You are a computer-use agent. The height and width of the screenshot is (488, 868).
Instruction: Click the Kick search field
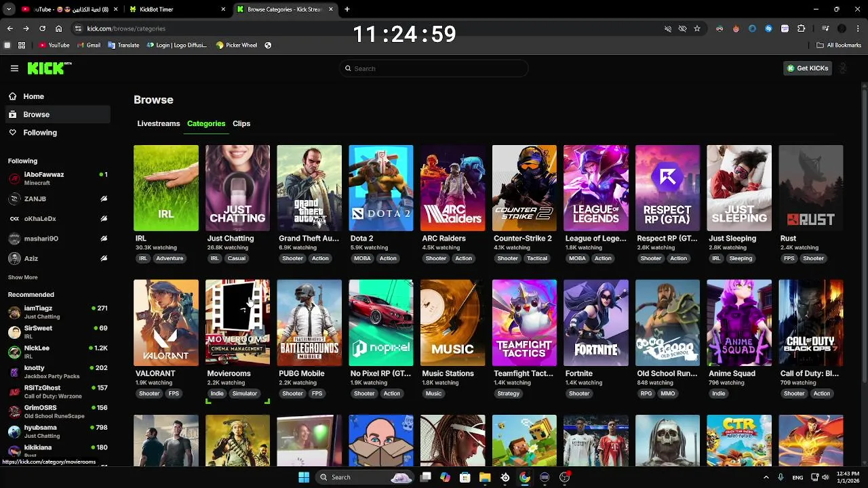pos(434,68)
